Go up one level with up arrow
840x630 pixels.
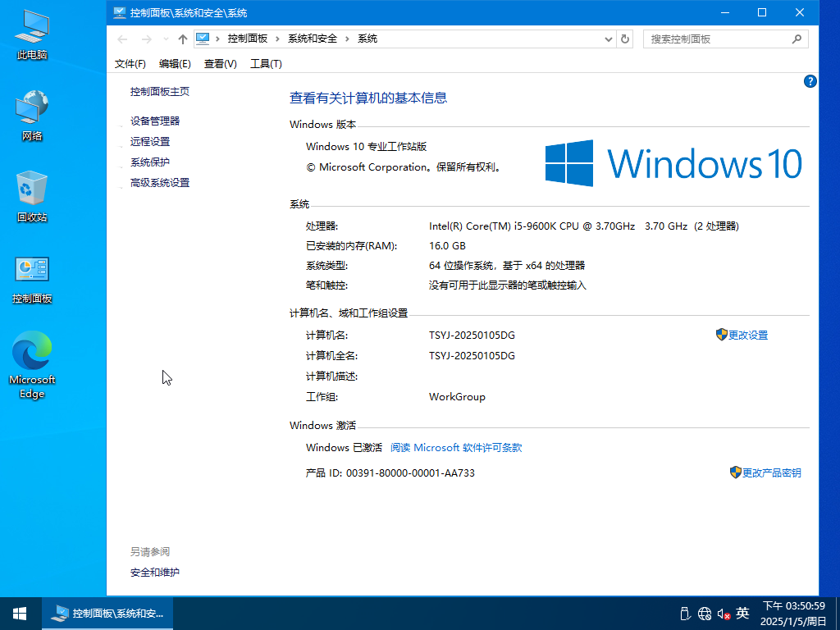coord(183,39)
